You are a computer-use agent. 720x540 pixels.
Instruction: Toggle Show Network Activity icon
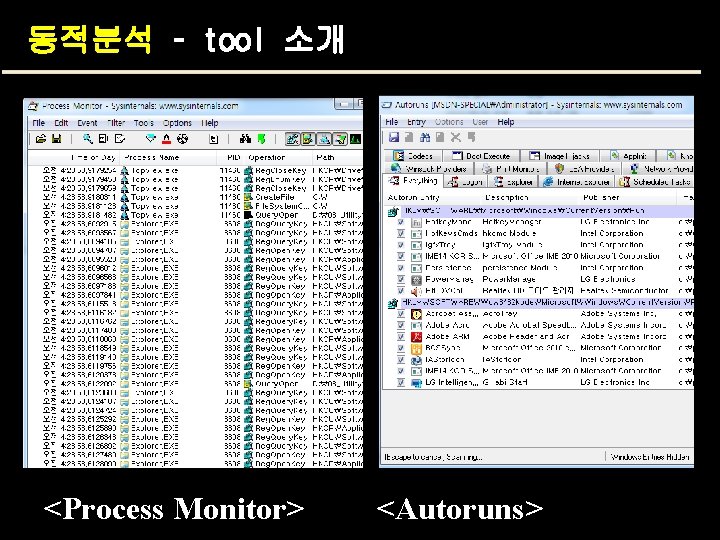(x=324, y=139)
